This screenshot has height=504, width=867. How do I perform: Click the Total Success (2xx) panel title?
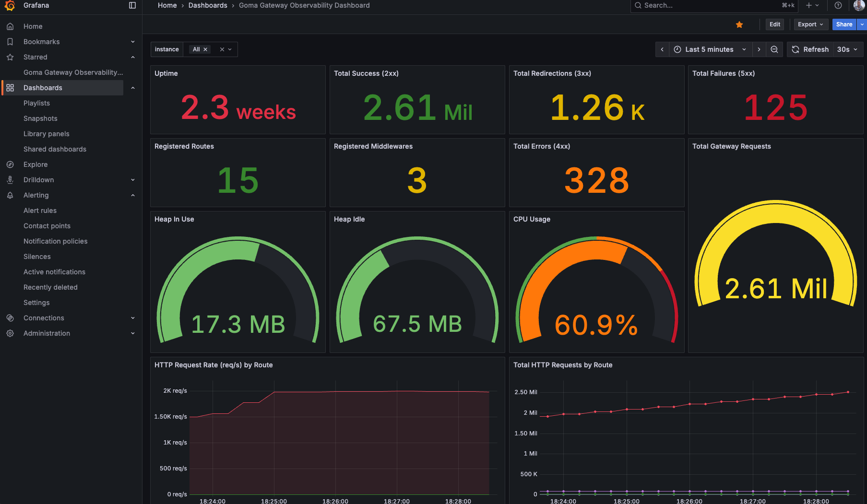[366, 73]
